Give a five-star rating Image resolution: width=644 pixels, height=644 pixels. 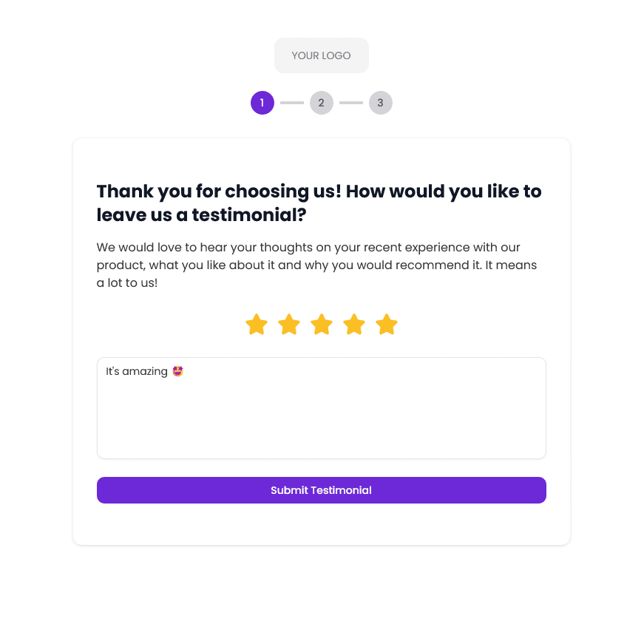coord(387,324)
